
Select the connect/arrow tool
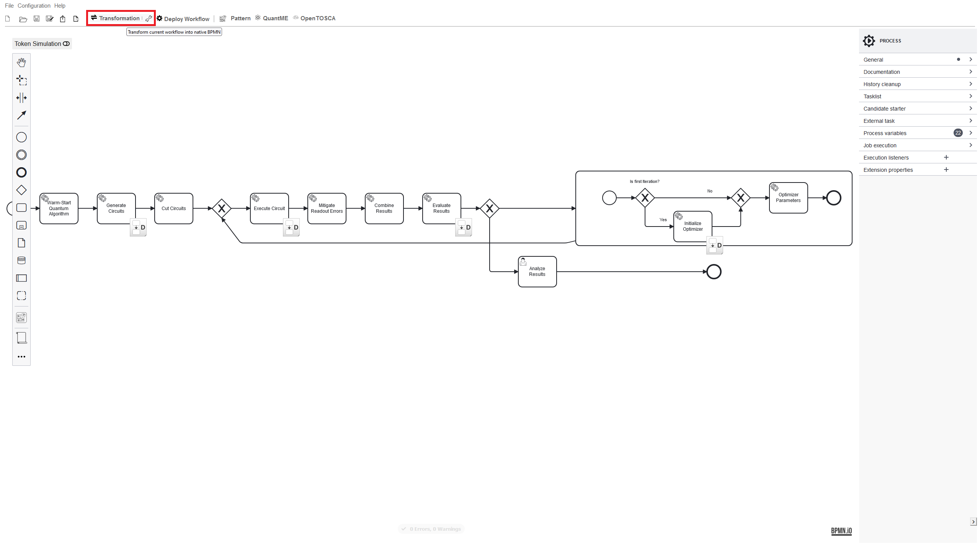[x=21, y=114]
